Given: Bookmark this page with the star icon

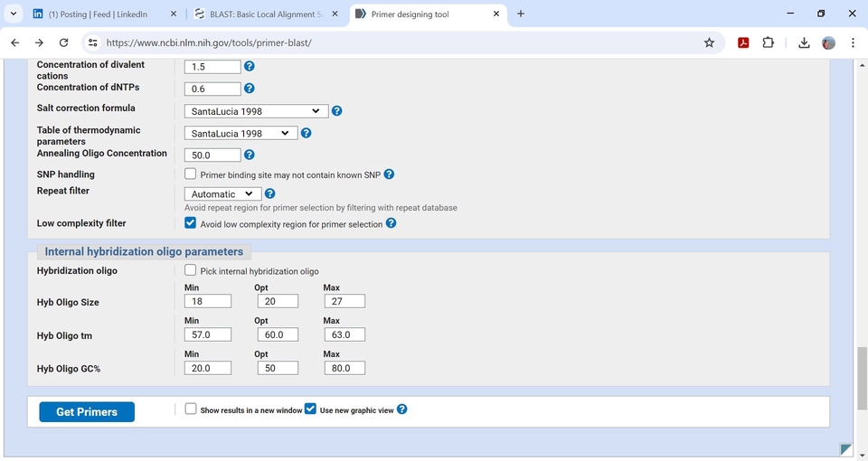Looking at the screenshot, I should [709, 42].
